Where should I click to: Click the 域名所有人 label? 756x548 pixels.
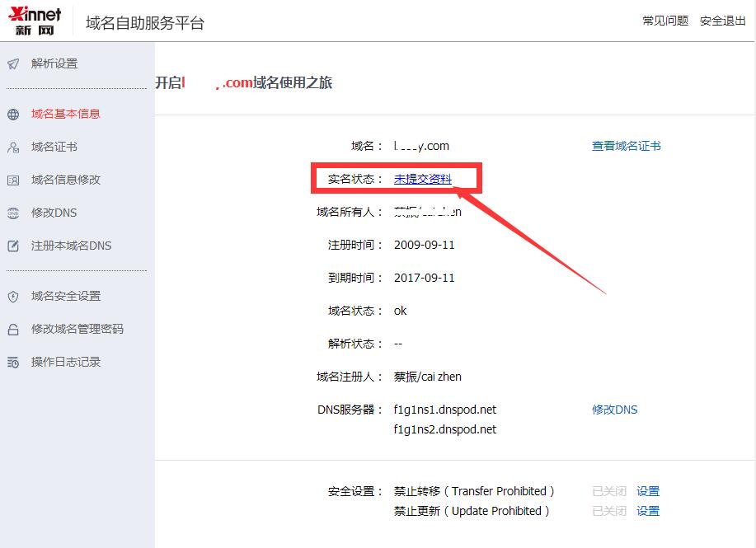coord(350,212)
